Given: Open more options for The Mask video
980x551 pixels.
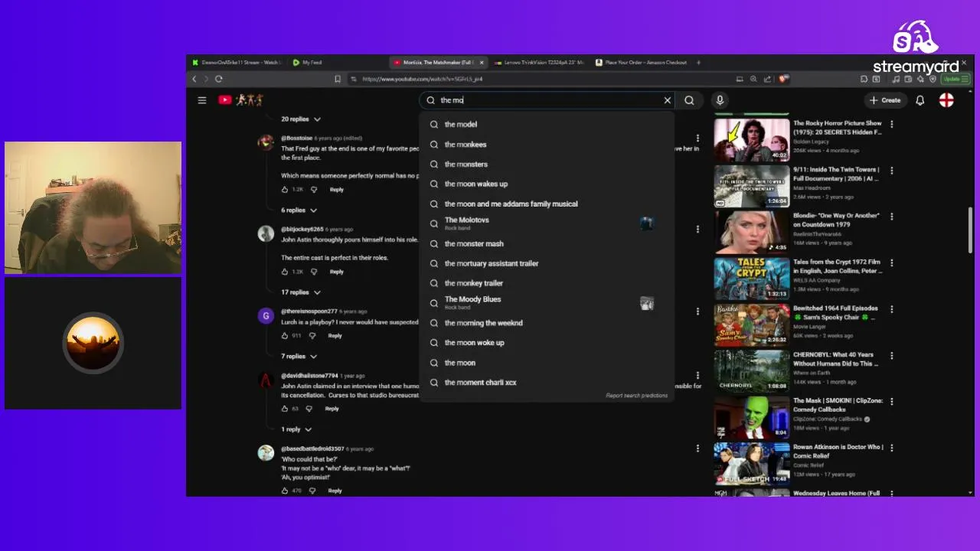Looking at the screenshot, I should click(891, 401).
